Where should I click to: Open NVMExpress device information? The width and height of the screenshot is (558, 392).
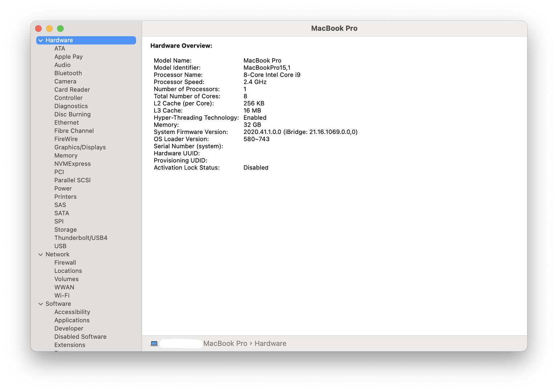pos(72,164)
